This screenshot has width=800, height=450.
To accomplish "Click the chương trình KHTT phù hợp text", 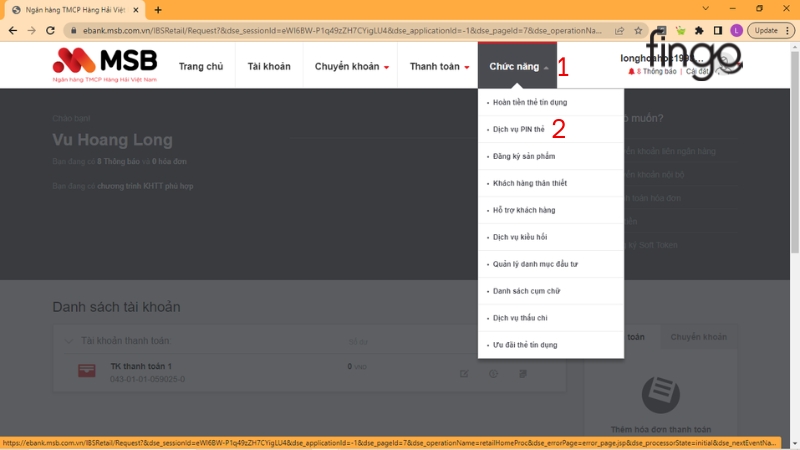I will tap(145, 186).
